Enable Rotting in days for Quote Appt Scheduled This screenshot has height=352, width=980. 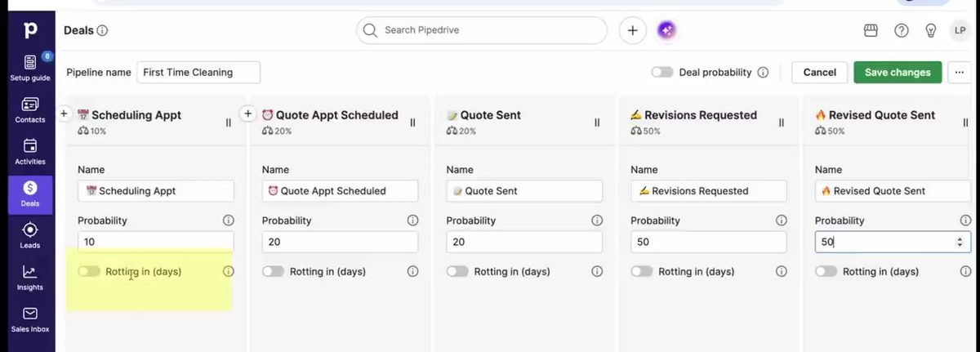tap(274, 271)
